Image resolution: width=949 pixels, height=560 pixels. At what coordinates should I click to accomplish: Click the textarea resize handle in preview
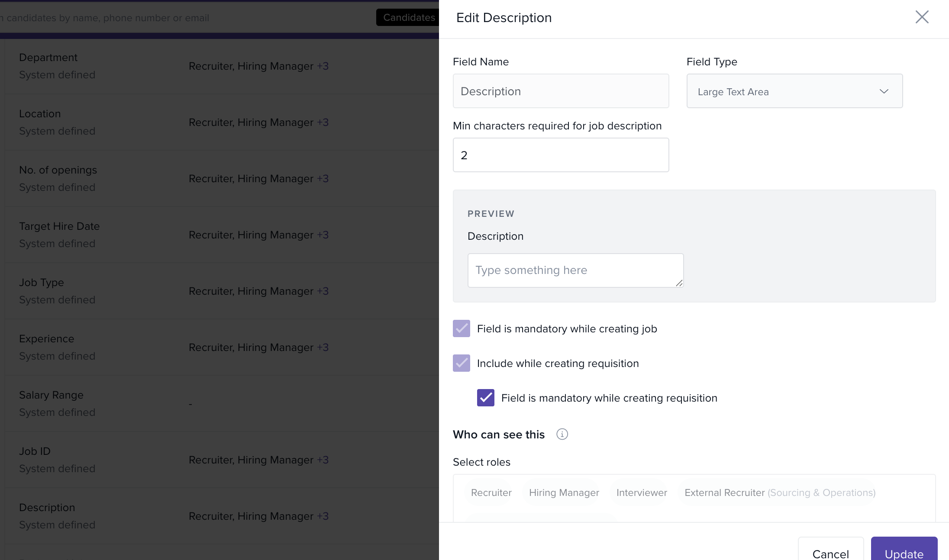click(679, 283)
